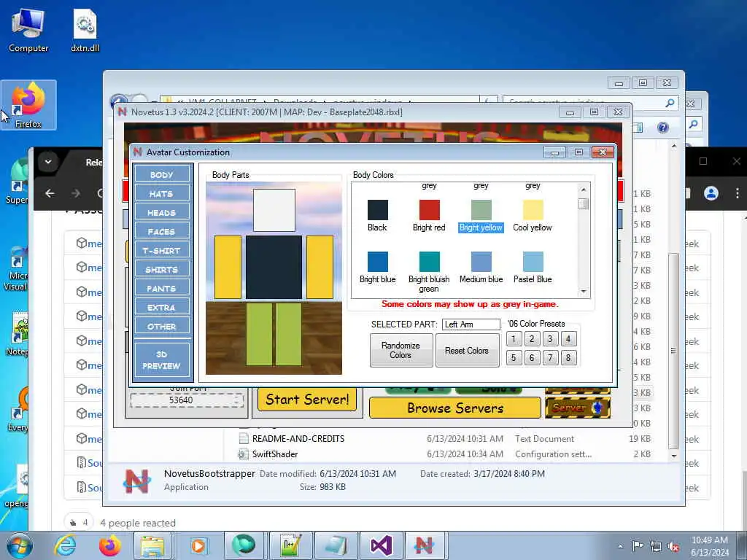The width and height of the screenshot is (747, 560).
Task: Open the 3D Preview
Action: tap(162, 360)
